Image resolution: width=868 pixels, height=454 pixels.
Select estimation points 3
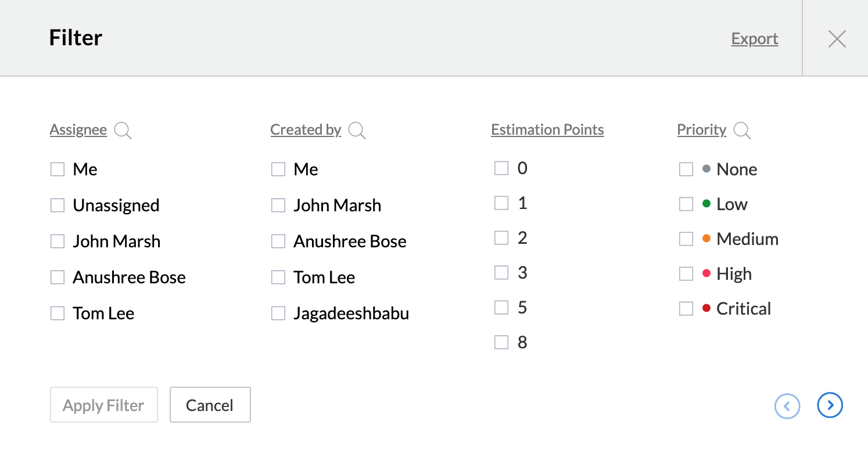tap(501, 273)
